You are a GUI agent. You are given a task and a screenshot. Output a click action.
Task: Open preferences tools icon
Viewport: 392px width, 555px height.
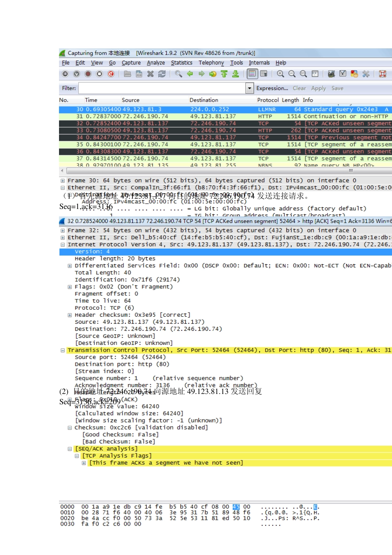coord(366,74)
